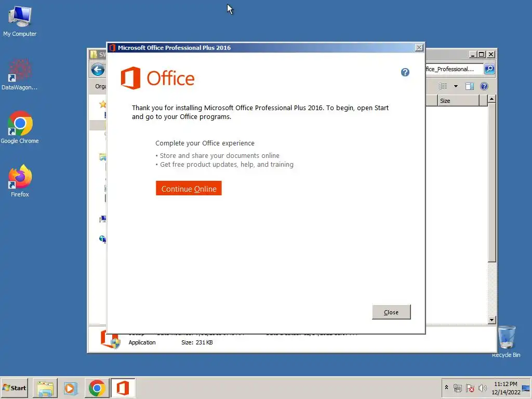Change view with Explorer view icon

(443, 86)
